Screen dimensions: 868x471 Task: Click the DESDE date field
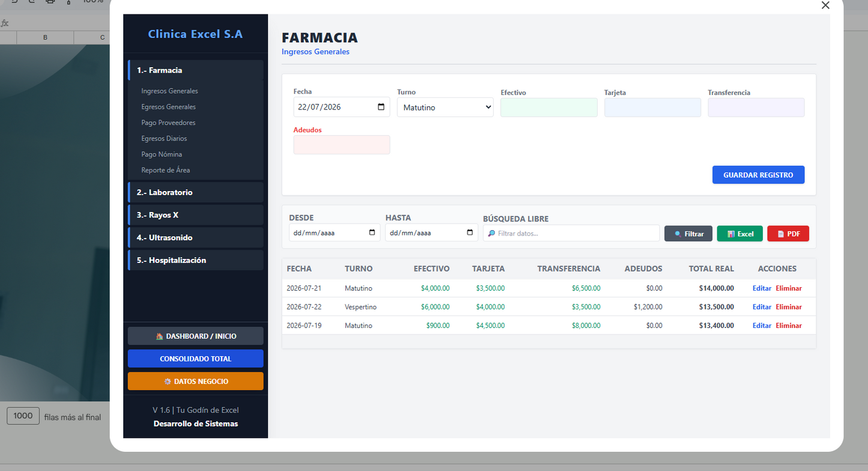[335, 232]
